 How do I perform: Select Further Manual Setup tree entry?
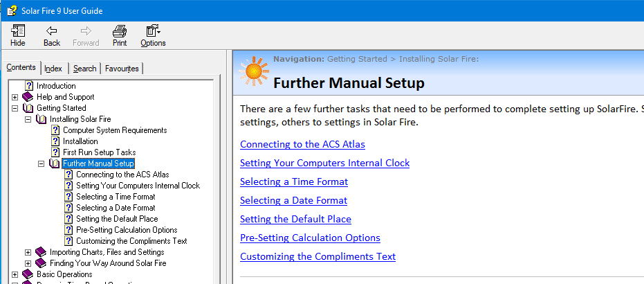pos(98,163)
